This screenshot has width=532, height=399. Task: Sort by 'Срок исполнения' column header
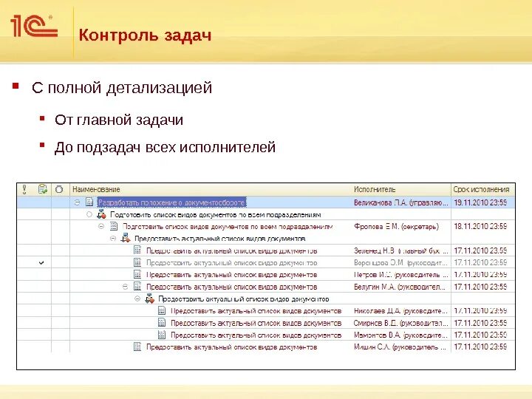pos(482,189)
